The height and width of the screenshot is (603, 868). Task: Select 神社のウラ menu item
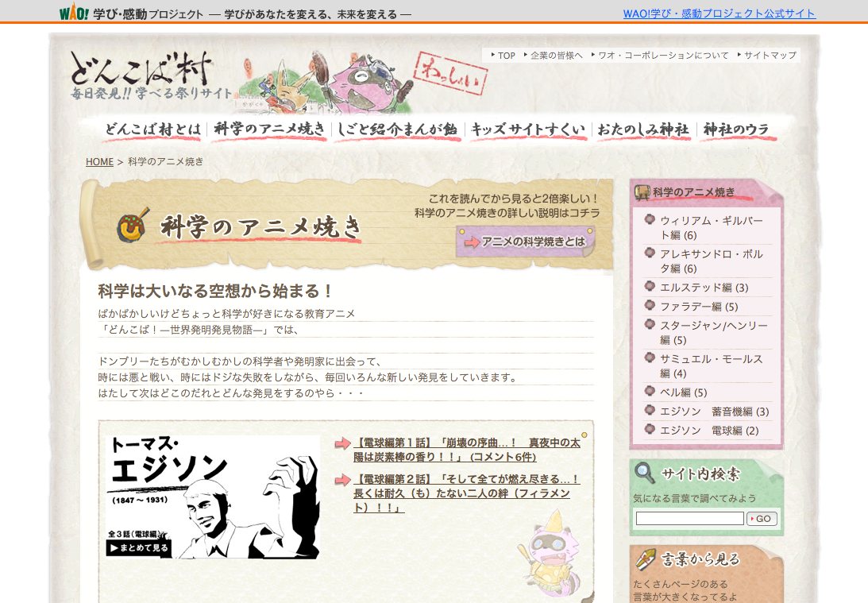pos(736,129)
